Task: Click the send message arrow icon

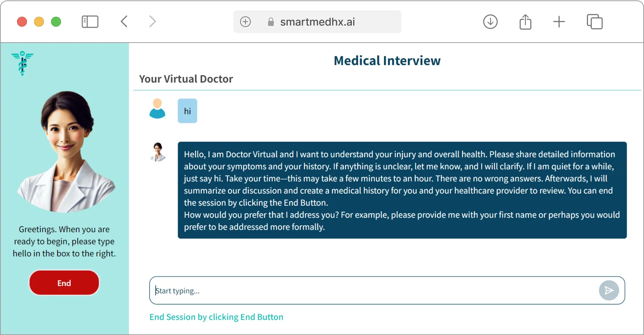Action: pyautogui.click(x=609, y=291)
